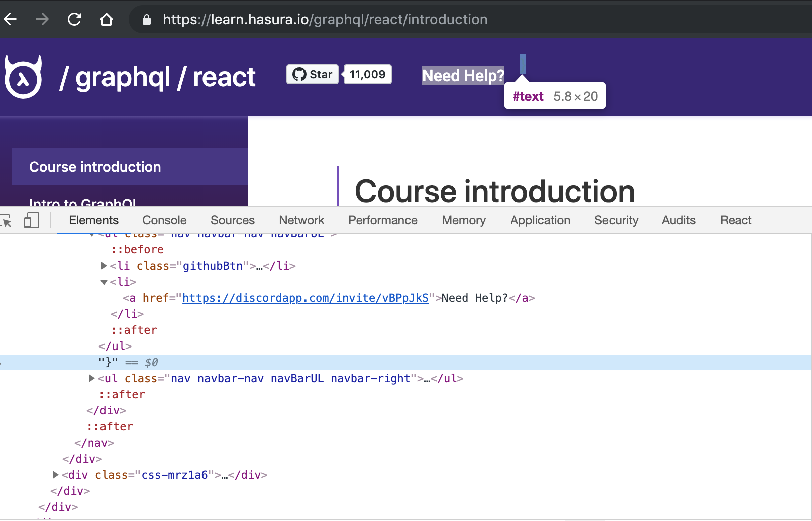Screen dimensions: 812x521
Task: Click the Course introduction page heading
Action: point(495,191)
